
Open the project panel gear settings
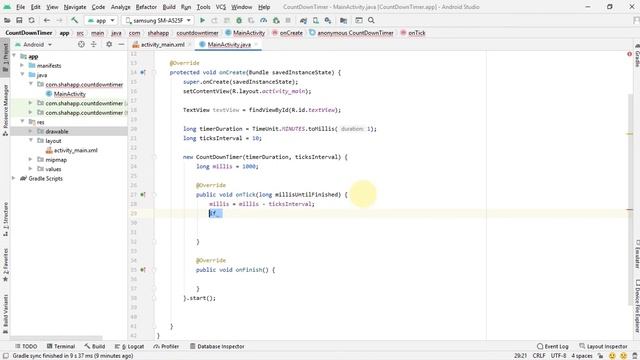(x=109, y=44)
